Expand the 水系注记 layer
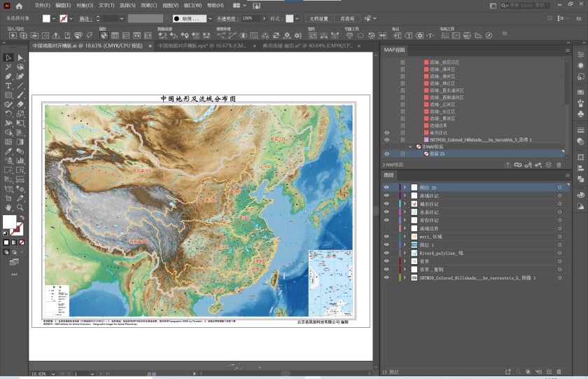 point(405,212)
